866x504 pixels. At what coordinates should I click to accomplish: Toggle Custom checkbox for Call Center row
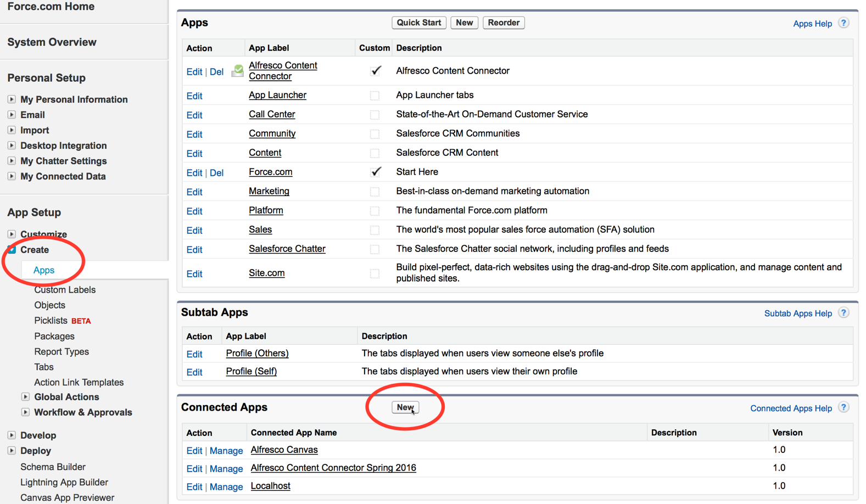click(x=375, y=115)
